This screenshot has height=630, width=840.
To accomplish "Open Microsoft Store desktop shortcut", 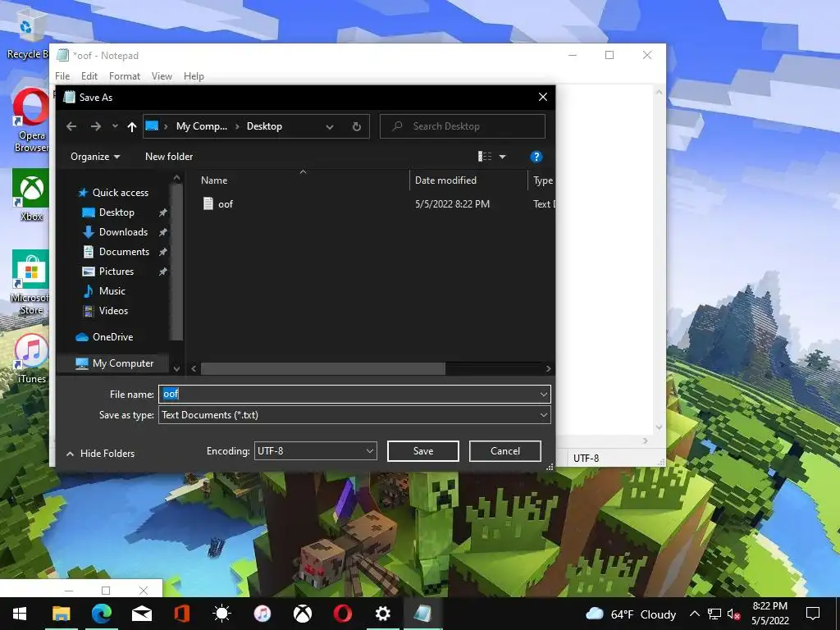I will pos(31,283).
